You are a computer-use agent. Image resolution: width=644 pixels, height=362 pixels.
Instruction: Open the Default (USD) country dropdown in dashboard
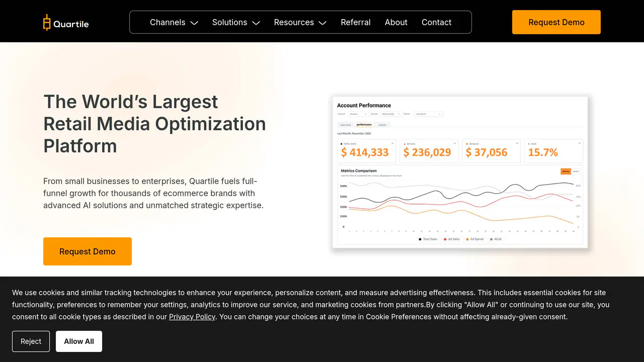391,114
